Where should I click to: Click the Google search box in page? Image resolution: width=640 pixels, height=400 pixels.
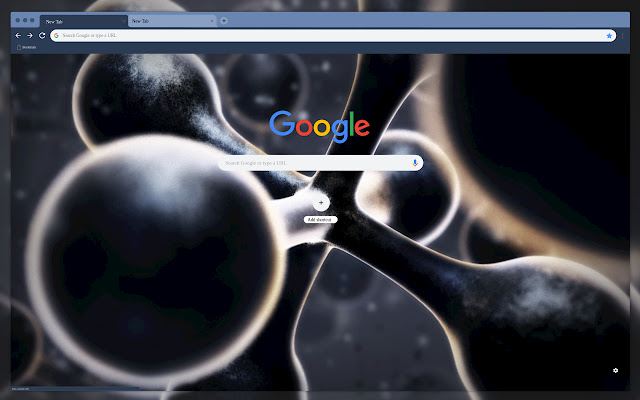pos(320,163)
